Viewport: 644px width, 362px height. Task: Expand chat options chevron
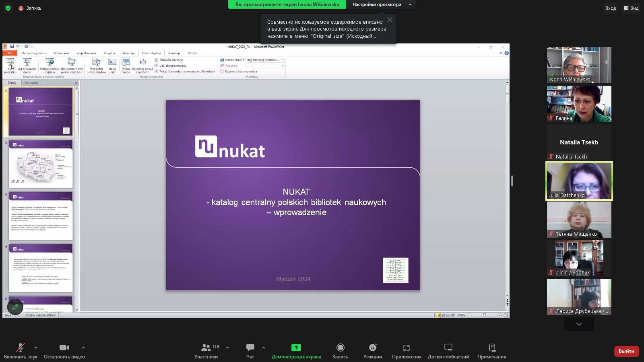[264, 348]
